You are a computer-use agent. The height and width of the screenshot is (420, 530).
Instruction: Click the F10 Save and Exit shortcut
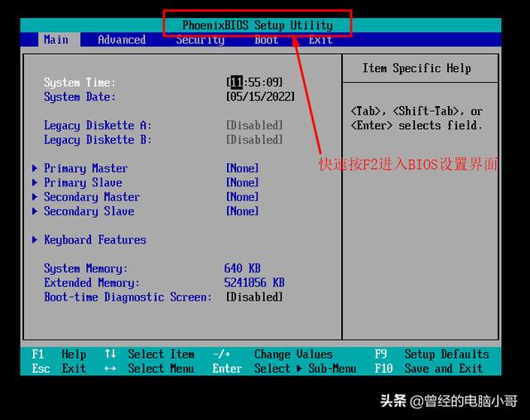(429, 369)
